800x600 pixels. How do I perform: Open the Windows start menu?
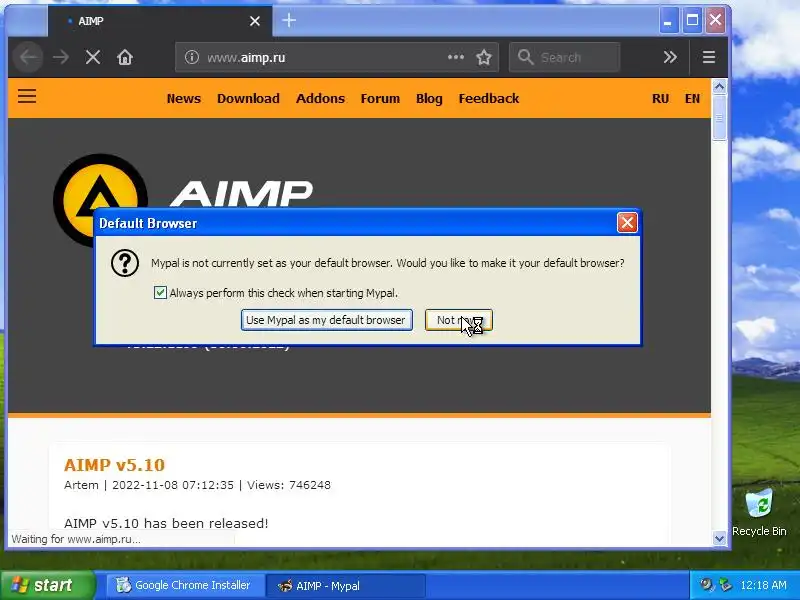pyautogui.click(x=47, y=585)
